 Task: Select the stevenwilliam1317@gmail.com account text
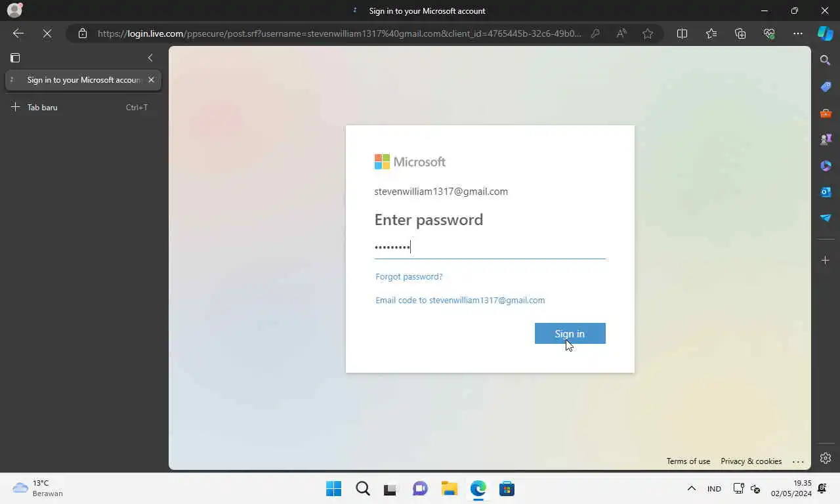441,192
